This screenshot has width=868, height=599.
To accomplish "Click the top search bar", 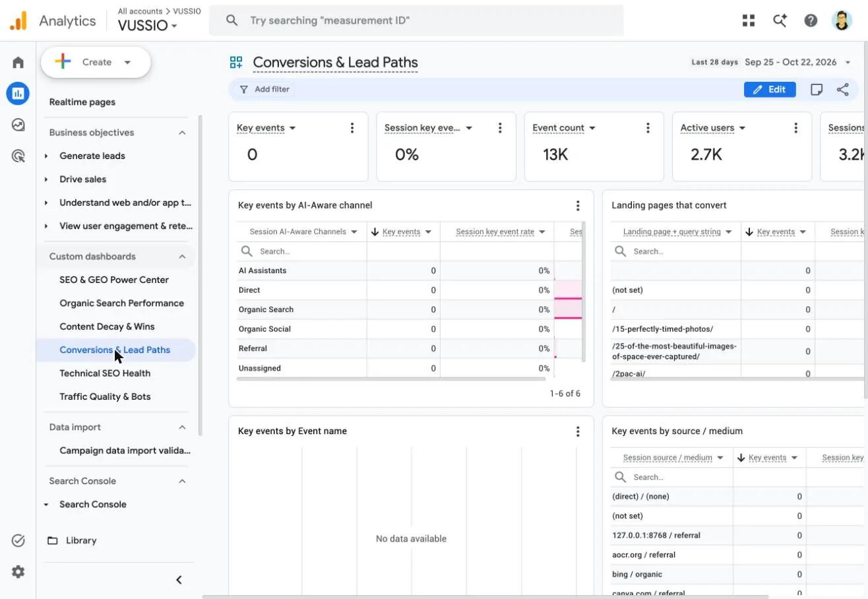I will pos(416,20).
